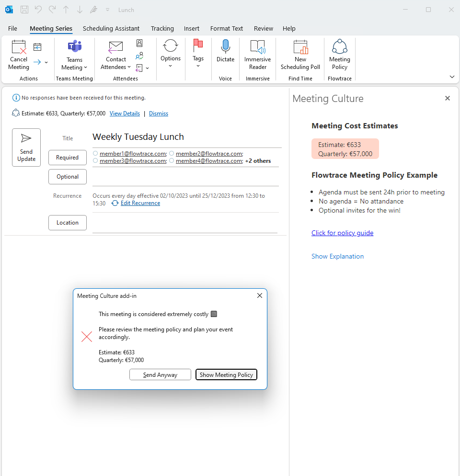
Task: Expand the Response Options chevron
Action: [148, 68]
